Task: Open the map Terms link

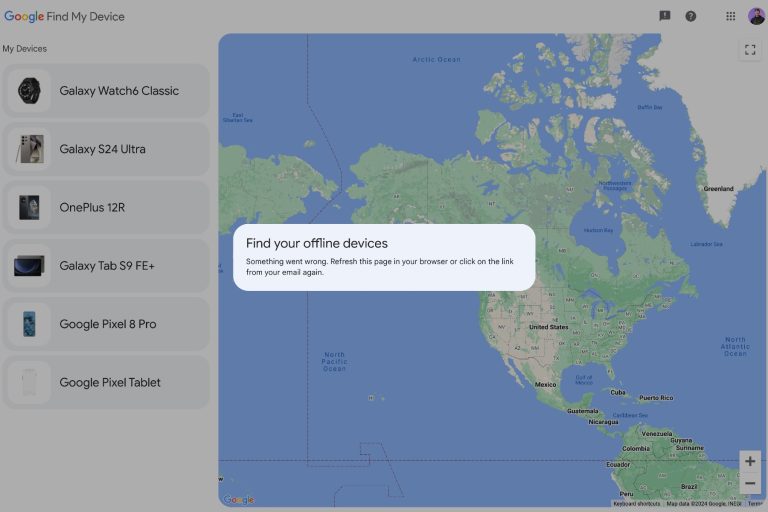Action: coord(755,504)
